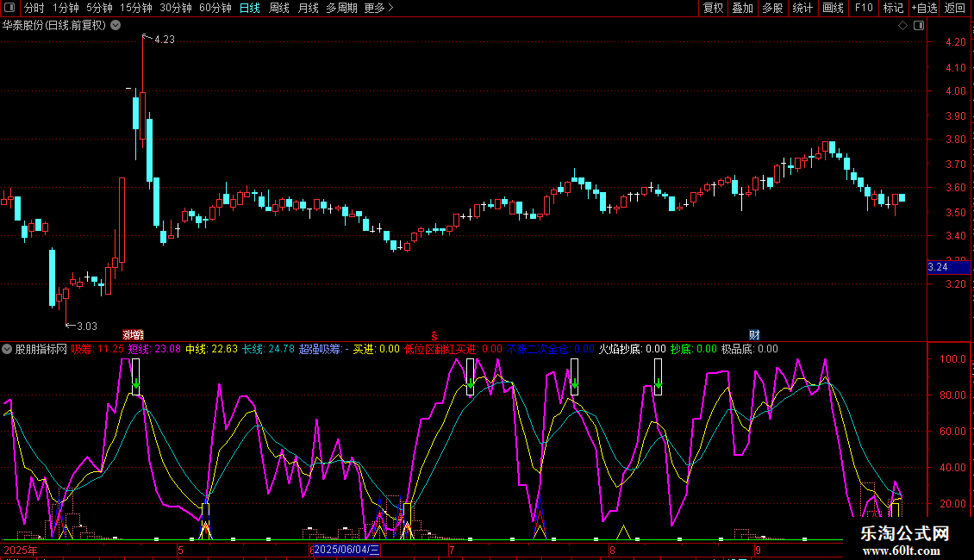The width and height of the screenshot is (974, 560).
Task: Open dropdown beside 股朋指标网 indicator
Action: click(x=7, y=349)
